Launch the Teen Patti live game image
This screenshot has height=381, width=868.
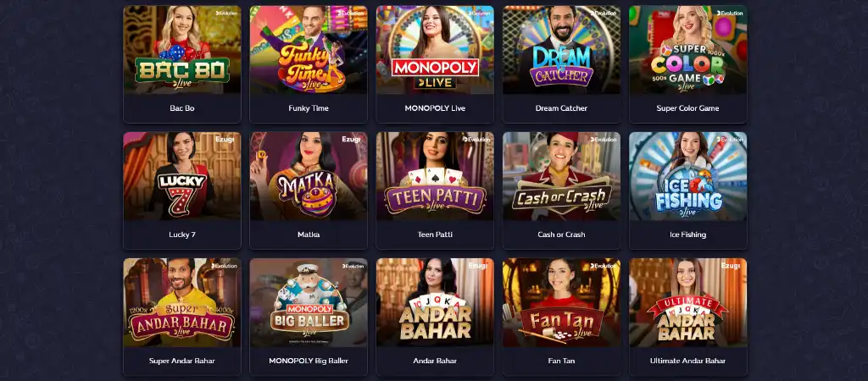pos(435,176)
